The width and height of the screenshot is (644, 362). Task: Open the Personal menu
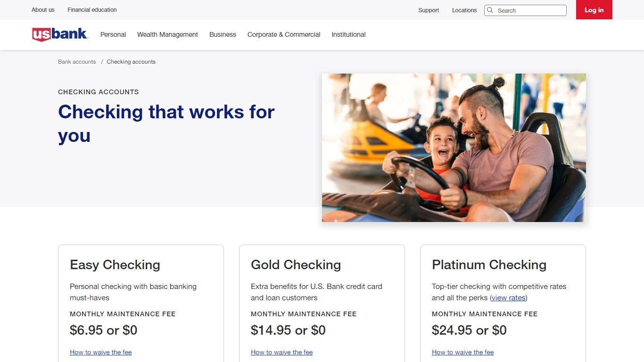(x=113, y=34)
